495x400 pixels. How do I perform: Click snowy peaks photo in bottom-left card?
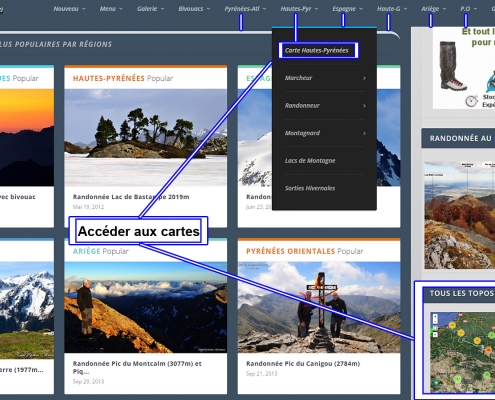pyautogui.click(x=27, y=310)
